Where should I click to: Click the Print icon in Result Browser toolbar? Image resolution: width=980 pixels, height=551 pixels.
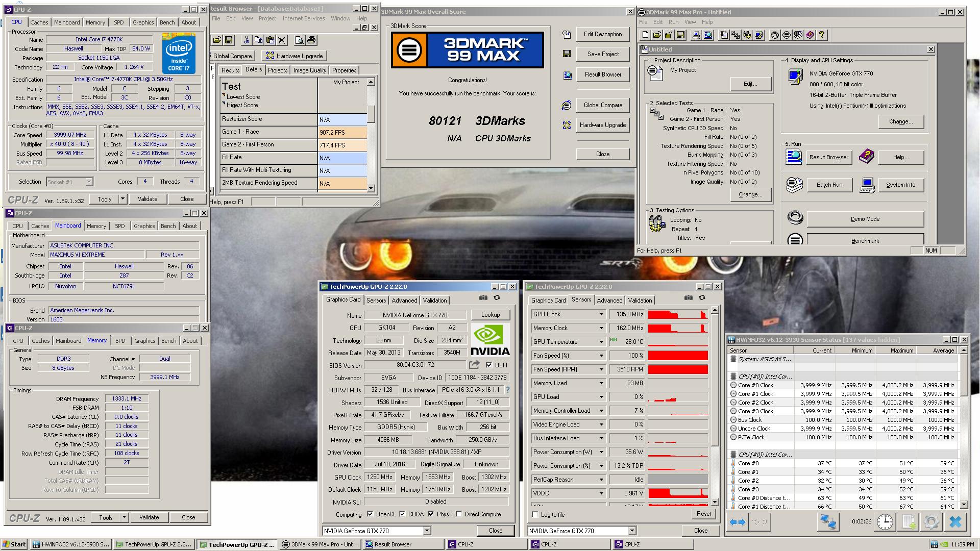[311, 40]
